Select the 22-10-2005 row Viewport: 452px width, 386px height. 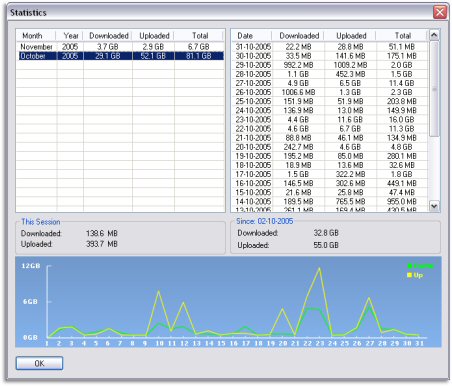coord(330,129)
